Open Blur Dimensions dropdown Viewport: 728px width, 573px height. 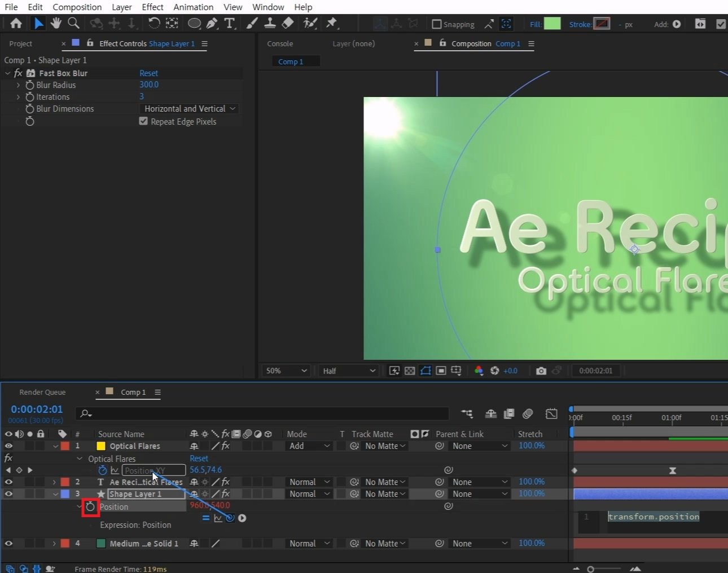(190, 109)
